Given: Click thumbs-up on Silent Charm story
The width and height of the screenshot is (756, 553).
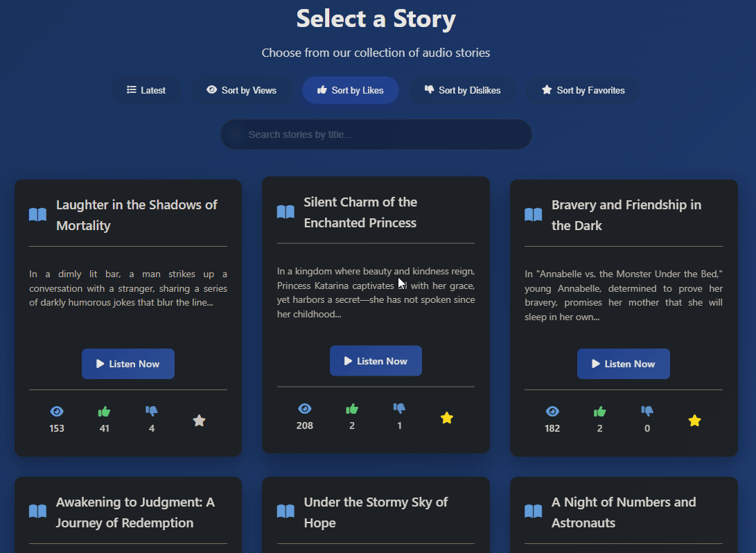Looking at the screenshot, I should tap(352, 409).
